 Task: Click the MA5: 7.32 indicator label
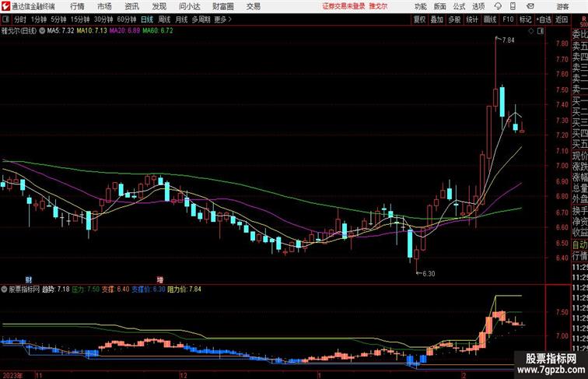[61, 31]
